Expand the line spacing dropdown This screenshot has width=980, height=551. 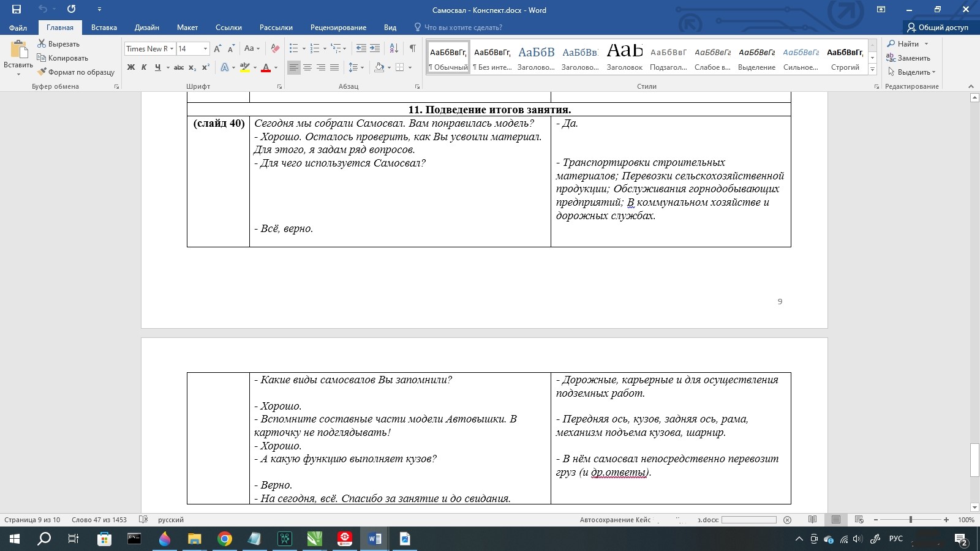coord(362,67)
